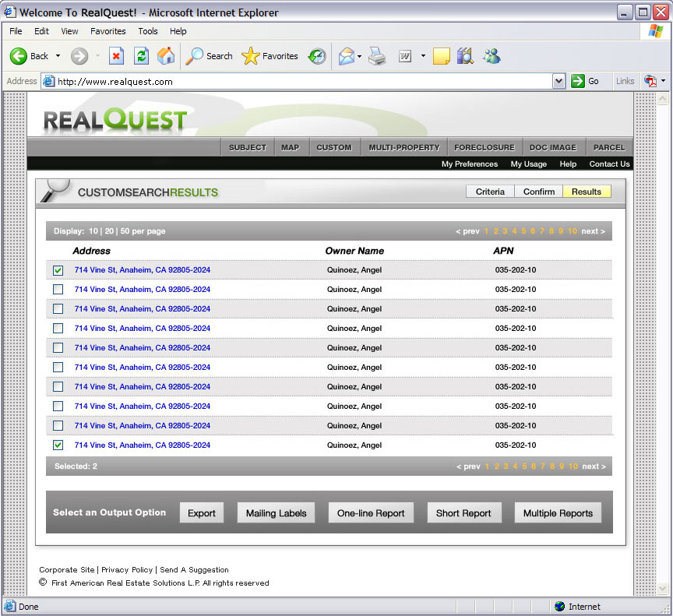Open the Research books icon

pos(465,56)
